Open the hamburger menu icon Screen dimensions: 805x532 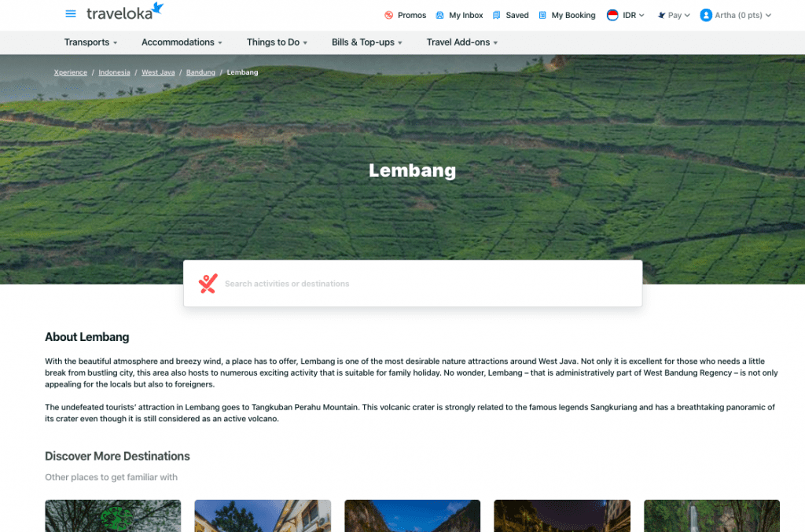[70, 14]
